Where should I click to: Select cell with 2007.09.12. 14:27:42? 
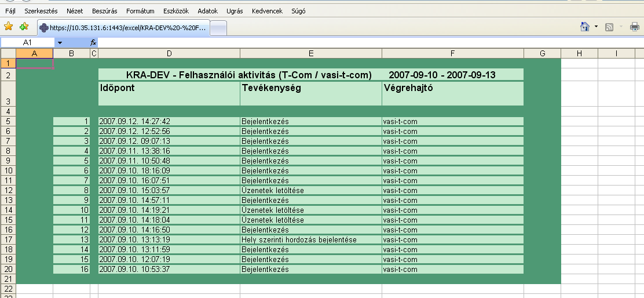(x=169, y=121)
